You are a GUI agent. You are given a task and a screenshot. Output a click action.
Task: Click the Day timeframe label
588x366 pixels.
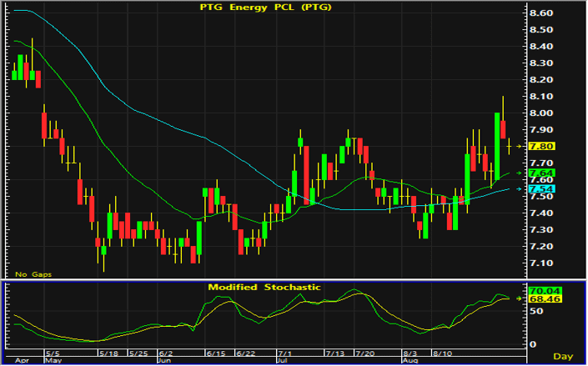[x=563, y=356]
